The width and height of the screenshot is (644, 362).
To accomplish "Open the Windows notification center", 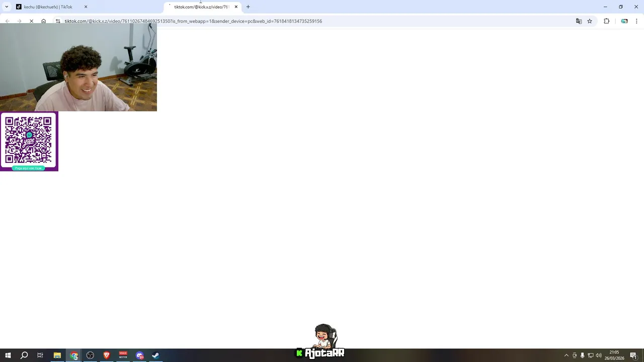I will tap(633, 355).
